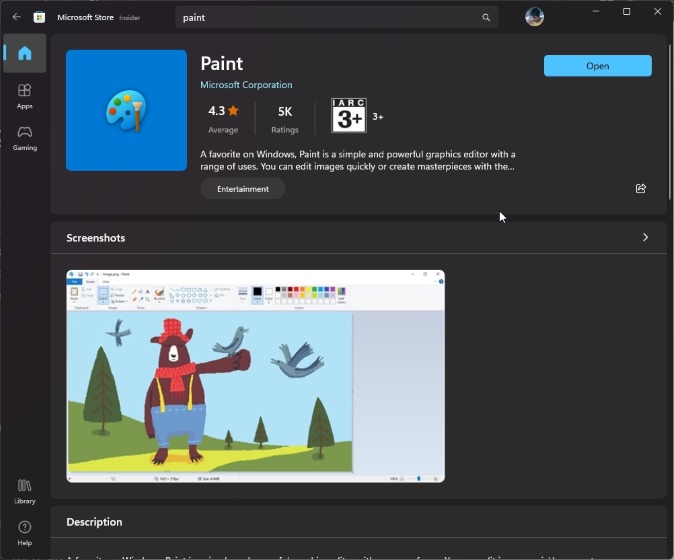Click the 3+ age rating text
Screen dimensions: 674x560
378,116
